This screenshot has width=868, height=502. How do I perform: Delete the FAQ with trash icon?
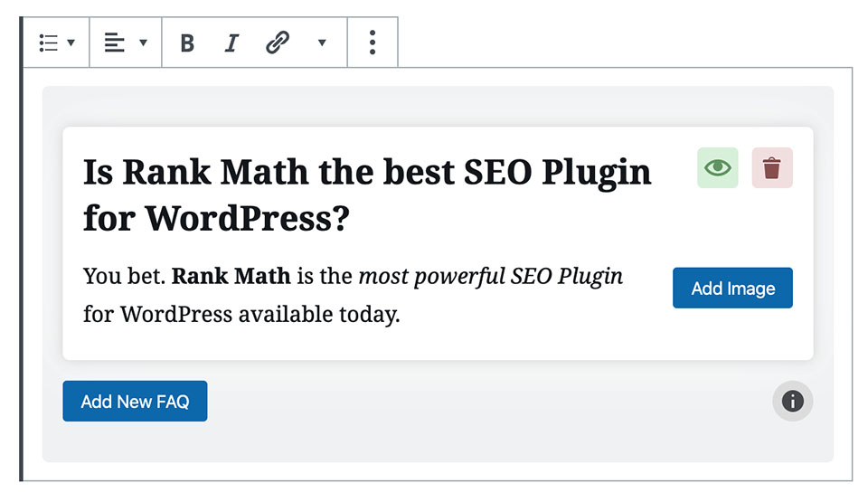coord(772,167)
